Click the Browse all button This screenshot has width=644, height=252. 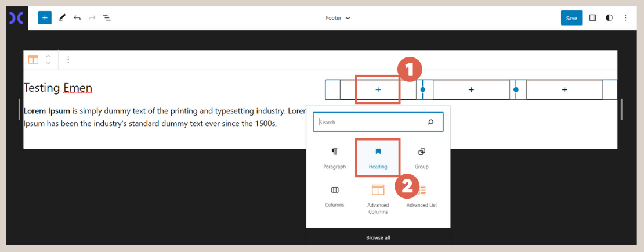pyautogui.click(x=378, y=238)
